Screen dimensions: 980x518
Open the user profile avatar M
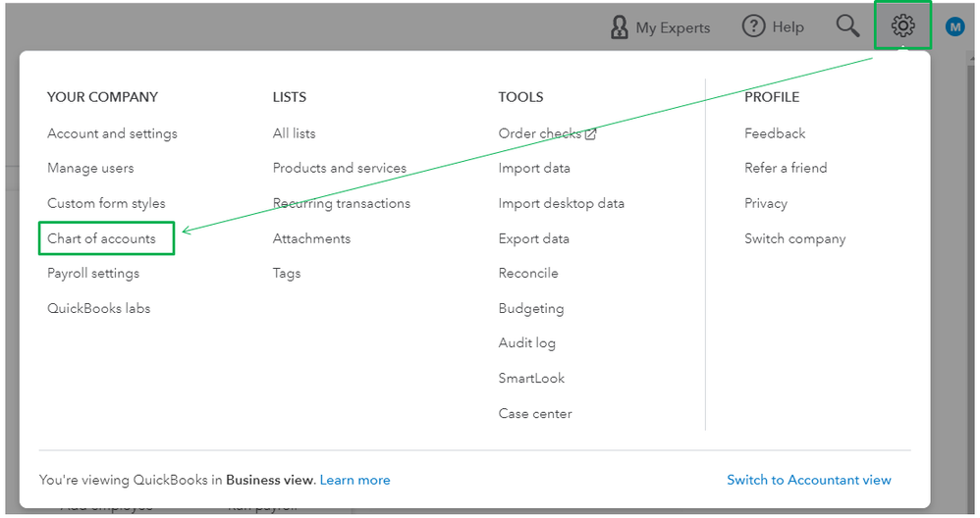(954, 26)
